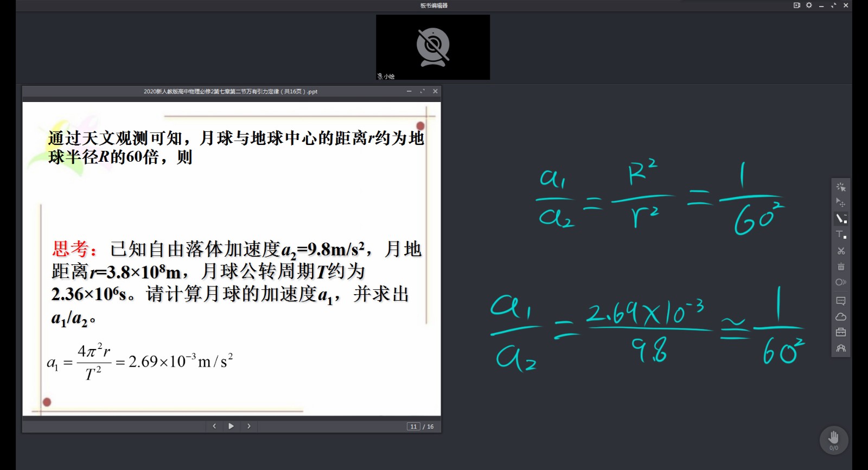The width and height of the screenshot is (868, 470).
Task: Select the laser pointer tool
Action: click(x=841, y=187)
